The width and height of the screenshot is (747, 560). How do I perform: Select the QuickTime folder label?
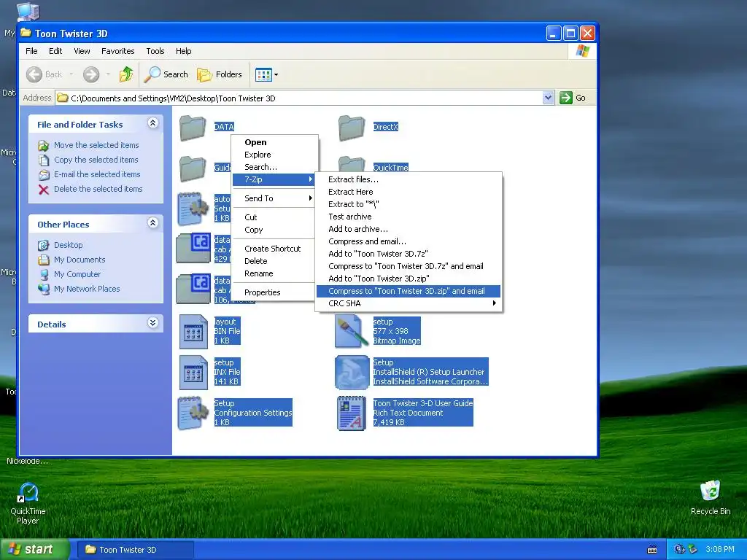pos(391,168)
